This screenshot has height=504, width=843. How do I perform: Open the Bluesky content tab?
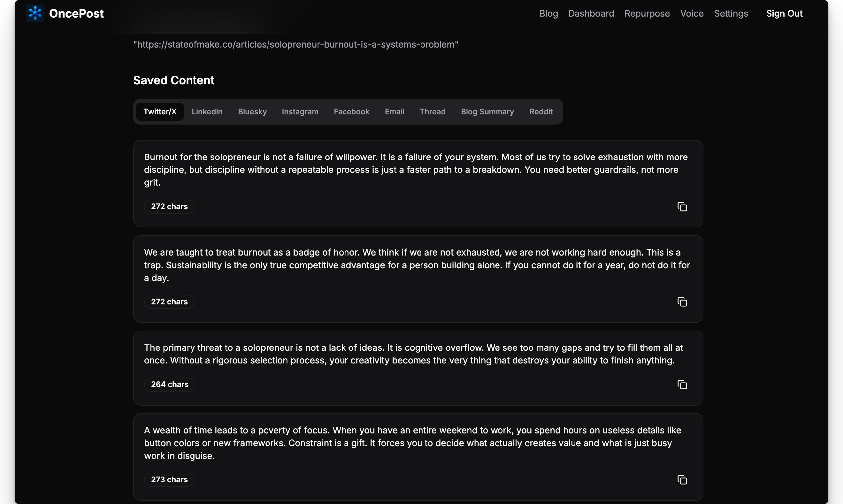pos(252,112)
